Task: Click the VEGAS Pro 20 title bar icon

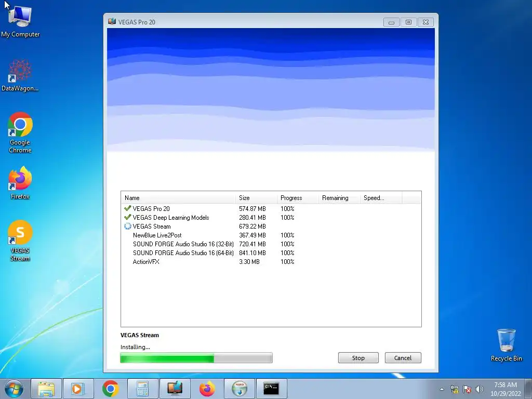Action: [112, 22]
